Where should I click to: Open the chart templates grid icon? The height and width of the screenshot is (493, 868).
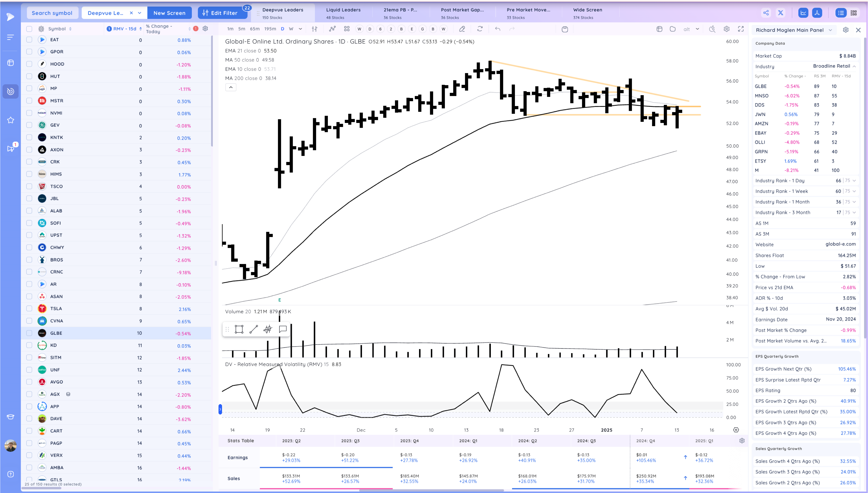click(x=347, y=29)
